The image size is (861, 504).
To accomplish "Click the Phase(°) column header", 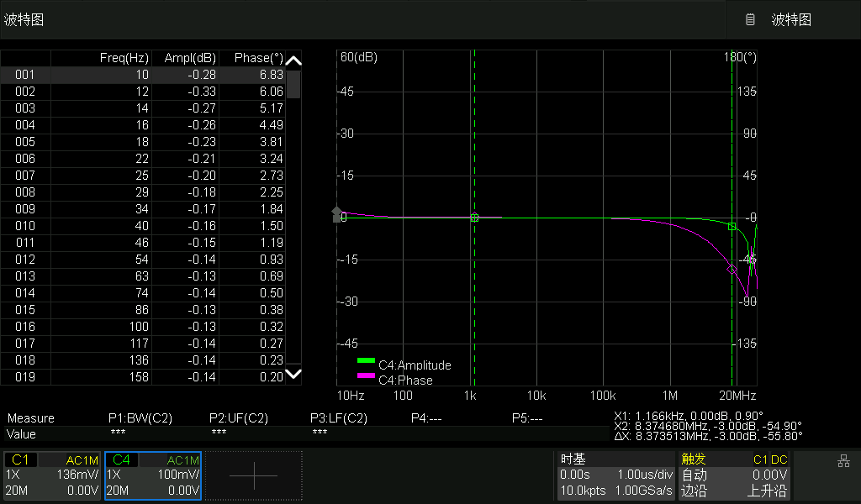I will (x=259, y=58).
